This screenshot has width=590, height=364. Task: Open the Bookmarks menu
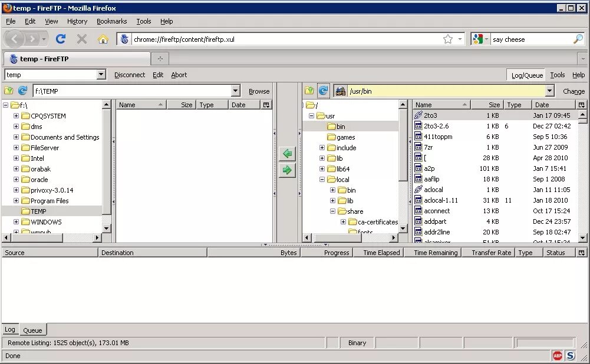point(112,21)
